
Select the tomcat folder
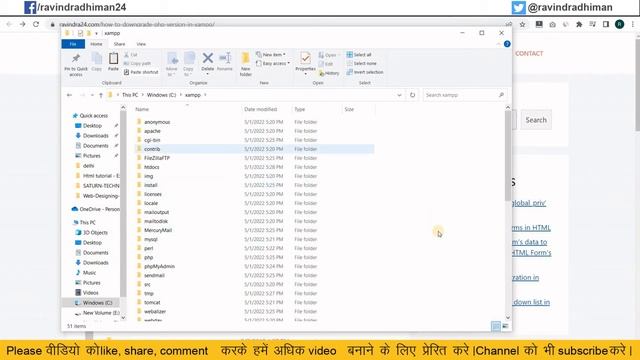(152, 303)
